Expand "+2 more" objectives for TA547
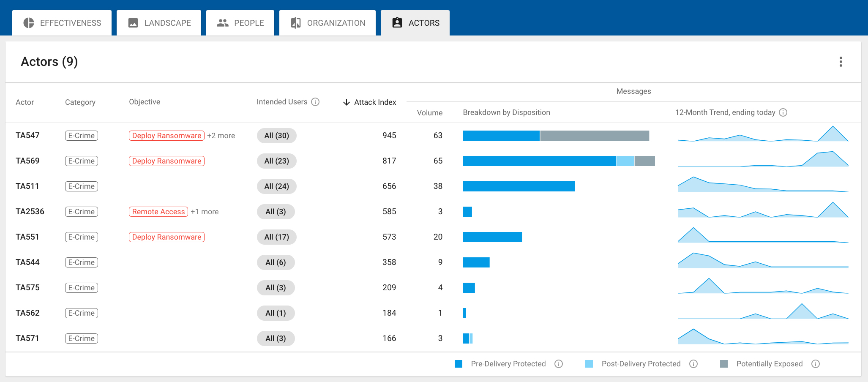Viewport: 868px width, 382px height. [x=221, y=136]
